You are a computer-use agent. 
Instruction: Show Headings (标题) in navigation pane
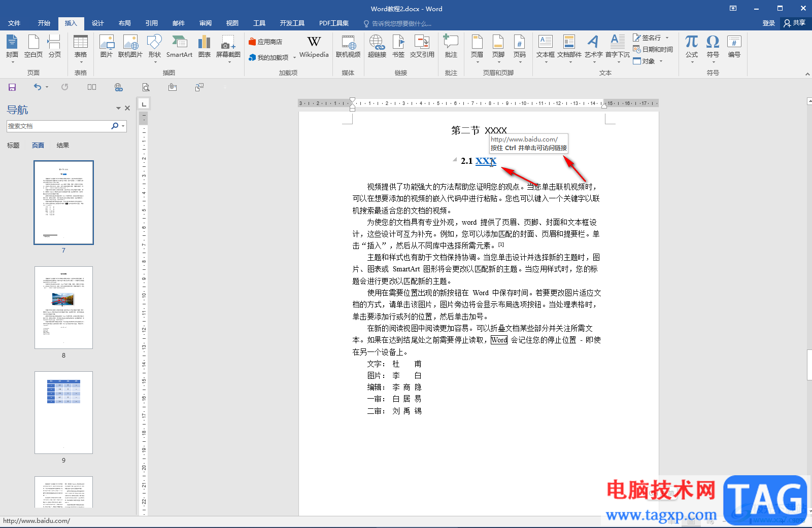coord(13,146)
